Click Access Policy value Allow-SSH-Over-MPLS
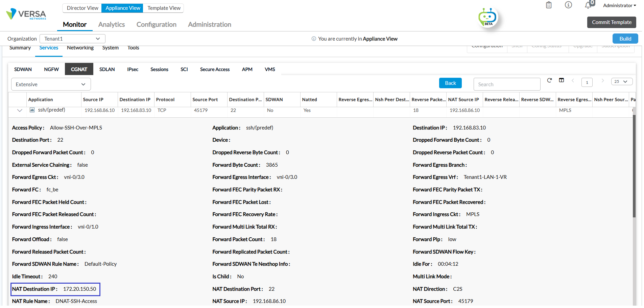Viewport: 644px width, 308px height. [76, 128]
